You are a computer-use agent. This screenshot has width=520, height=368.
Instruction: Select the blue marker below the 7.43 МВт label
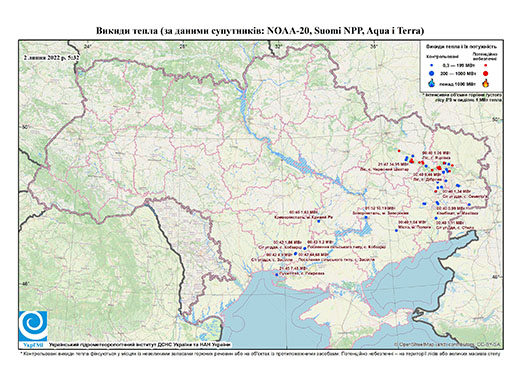[276, 274]
